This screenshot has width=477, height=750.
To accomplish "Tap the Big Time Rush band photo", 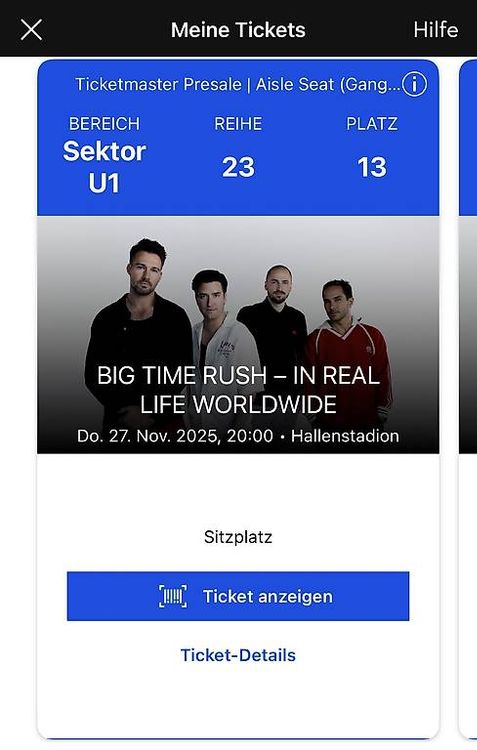I will (238, 335).
